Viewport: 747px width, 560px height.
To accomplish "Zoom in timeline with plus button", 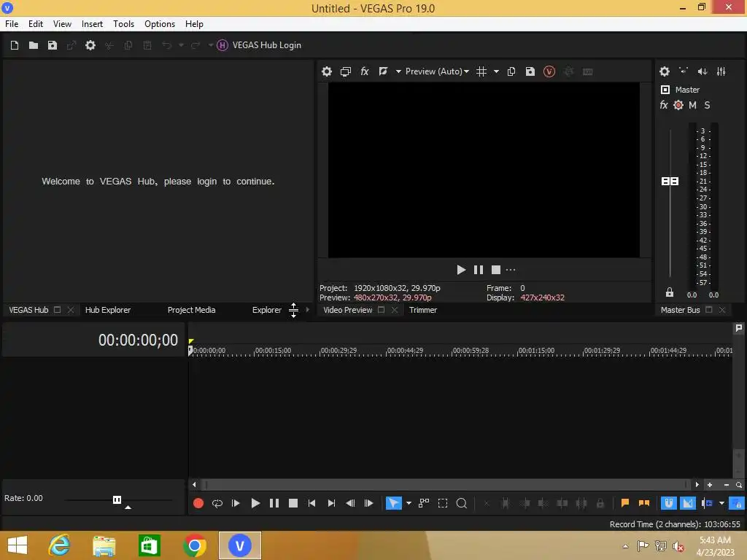I will coord(710,485).
